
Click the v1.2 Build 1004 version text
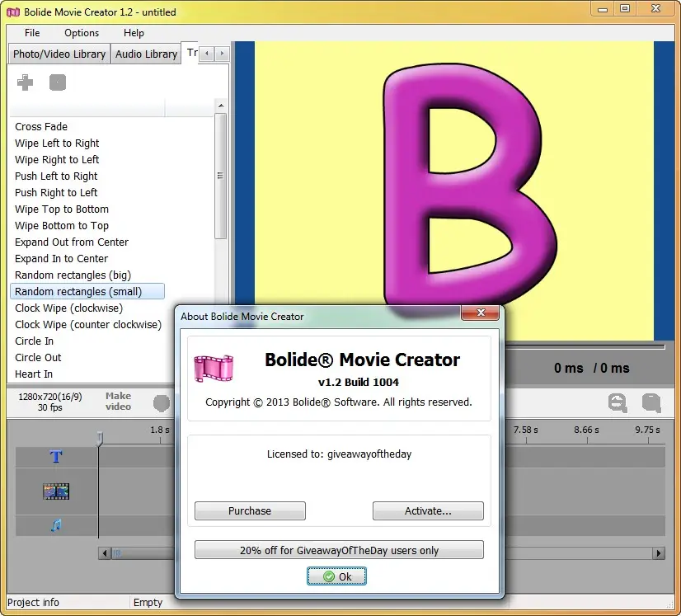click(359, 383)
